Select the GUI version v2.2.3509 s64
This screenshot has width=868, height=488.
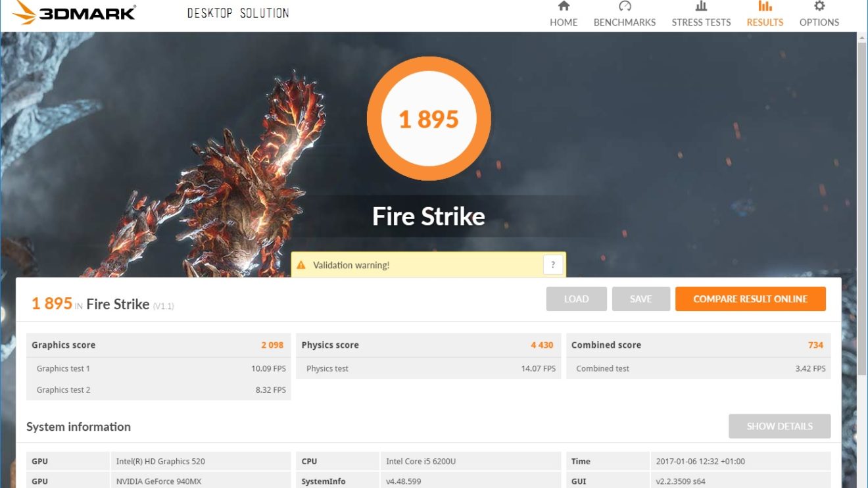(x=681, y=481)
